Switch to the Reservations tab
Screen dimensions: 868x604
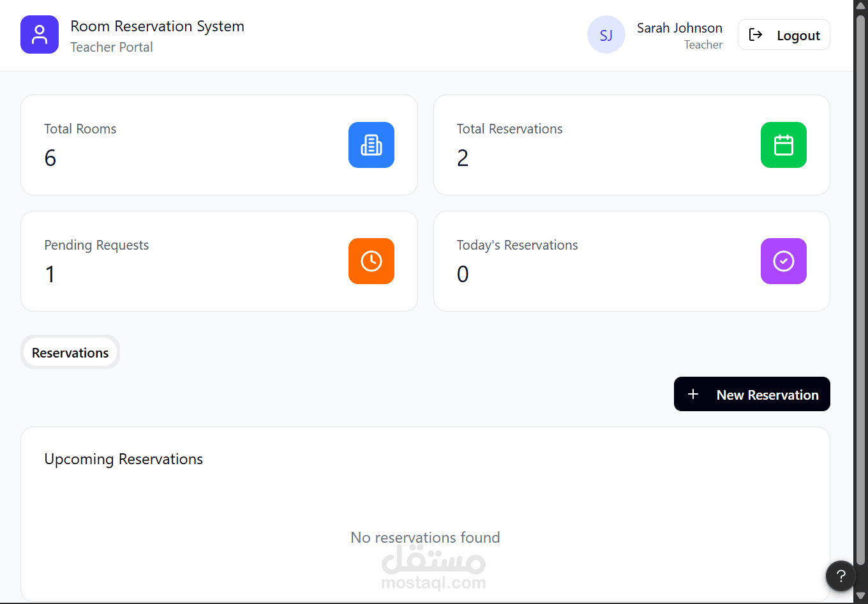pyautogui.click(x=70, y=352)
